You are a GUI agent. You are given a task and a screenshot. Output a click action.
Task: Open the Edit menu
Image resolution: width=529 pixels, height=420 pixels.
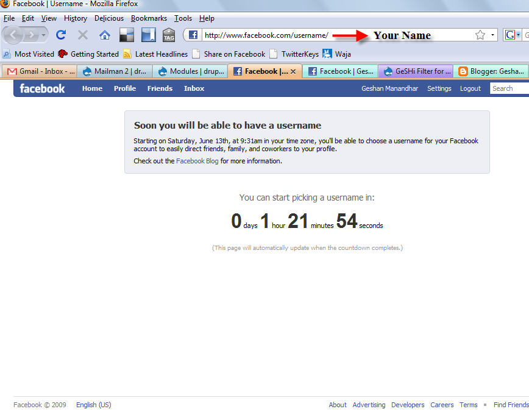point(28,18)
